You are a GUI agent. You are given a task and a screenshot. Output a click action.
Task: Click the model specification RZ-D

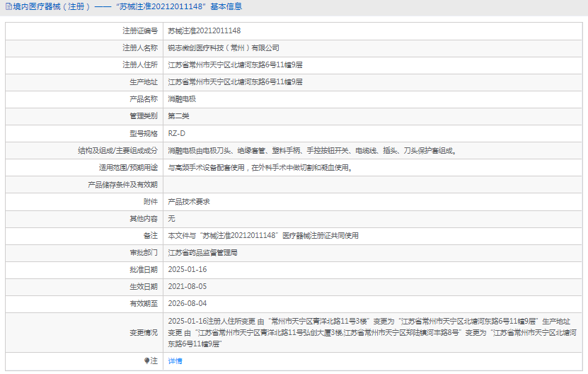click(177, 133)
